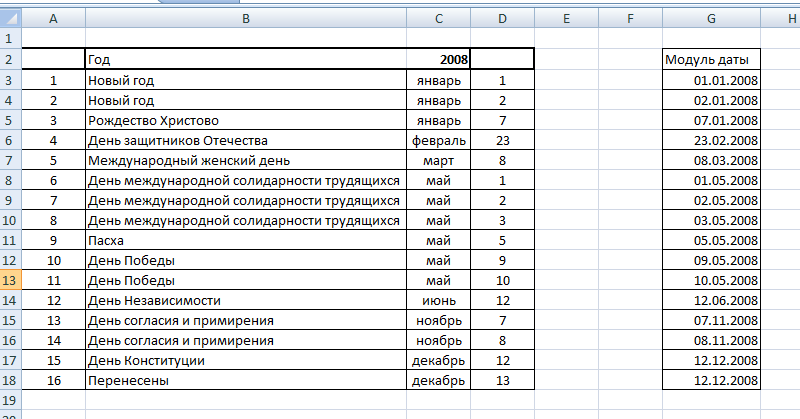Select 'Пасха' cell
800x419 pixels.
point(246,240)
